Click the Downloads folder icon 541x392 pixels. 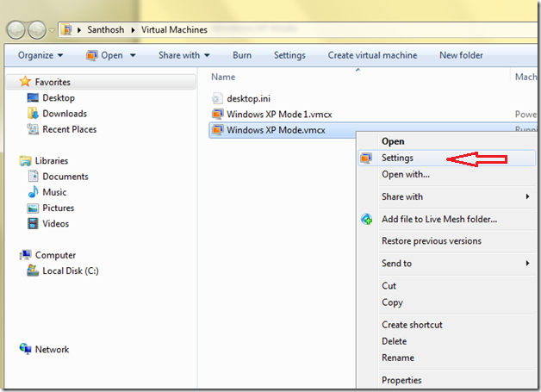pyautogui.click(x=34, y=114)
